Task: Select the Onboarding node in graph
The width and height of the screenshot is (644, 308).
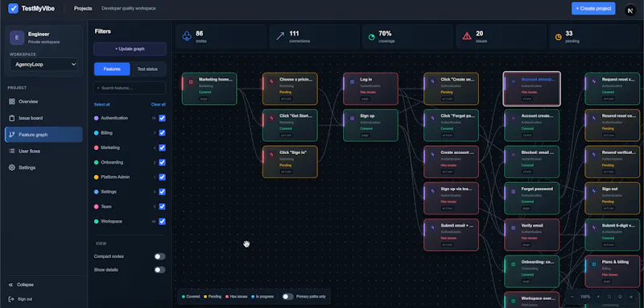Action: click(531, 272)
